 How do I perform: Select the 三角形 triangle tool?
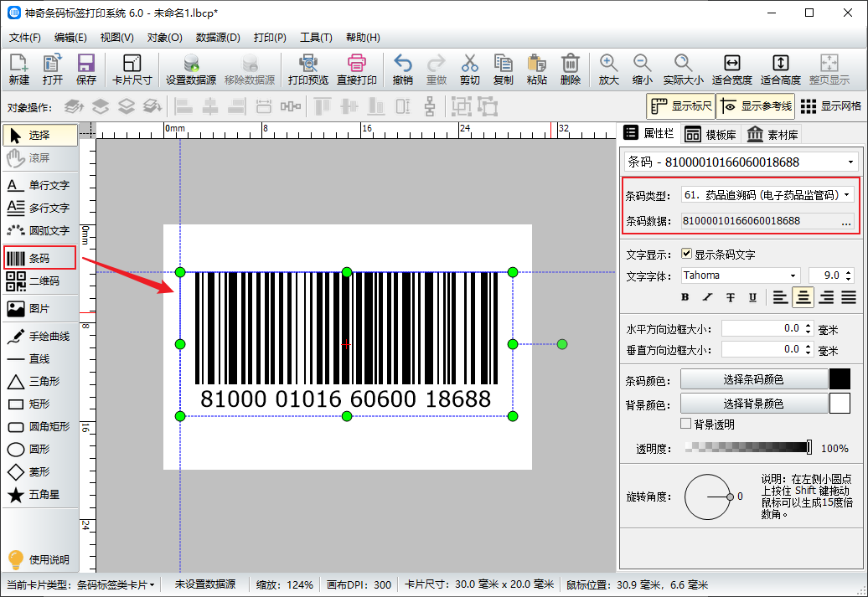coord(40,381)
